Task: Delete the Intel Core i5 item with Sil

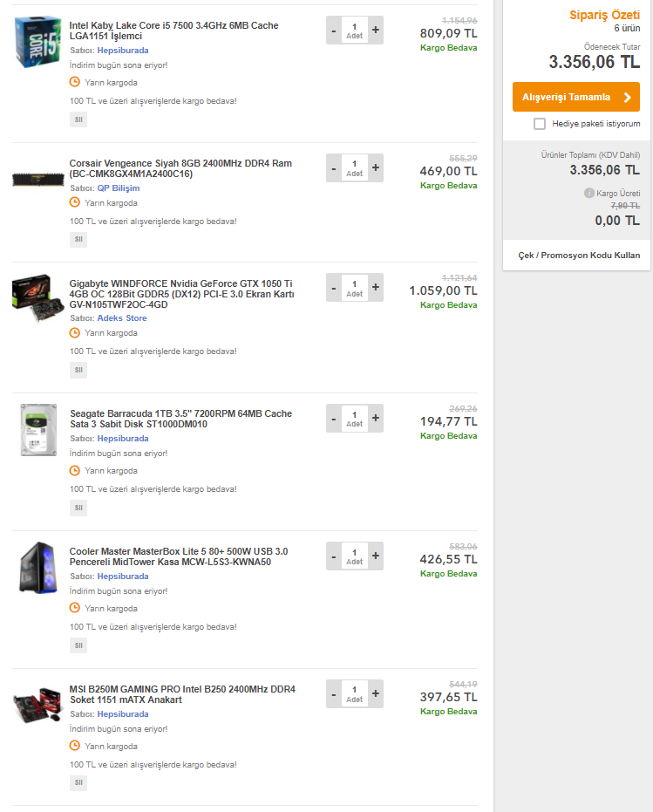Action: (x=78, y=119)
